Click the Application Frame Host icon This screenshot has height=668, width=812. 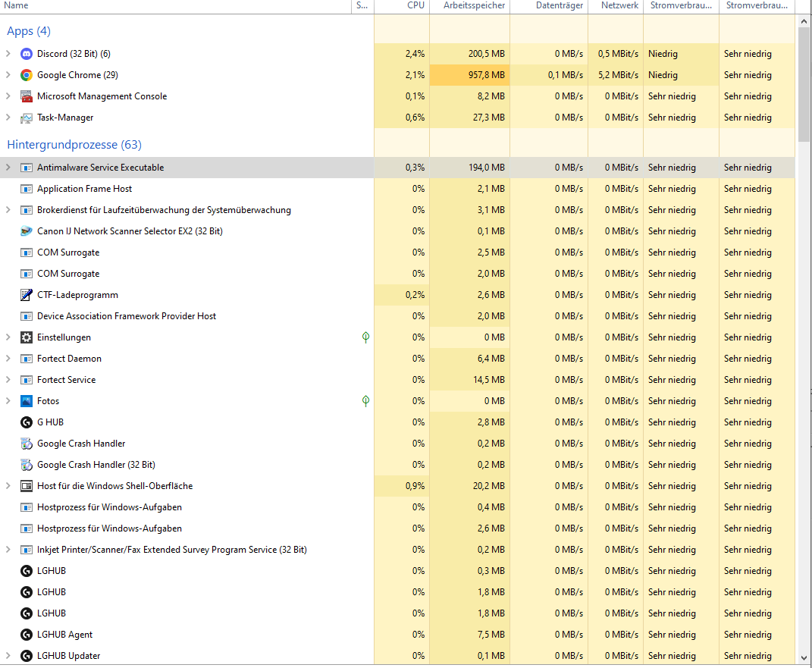[26, 189]
